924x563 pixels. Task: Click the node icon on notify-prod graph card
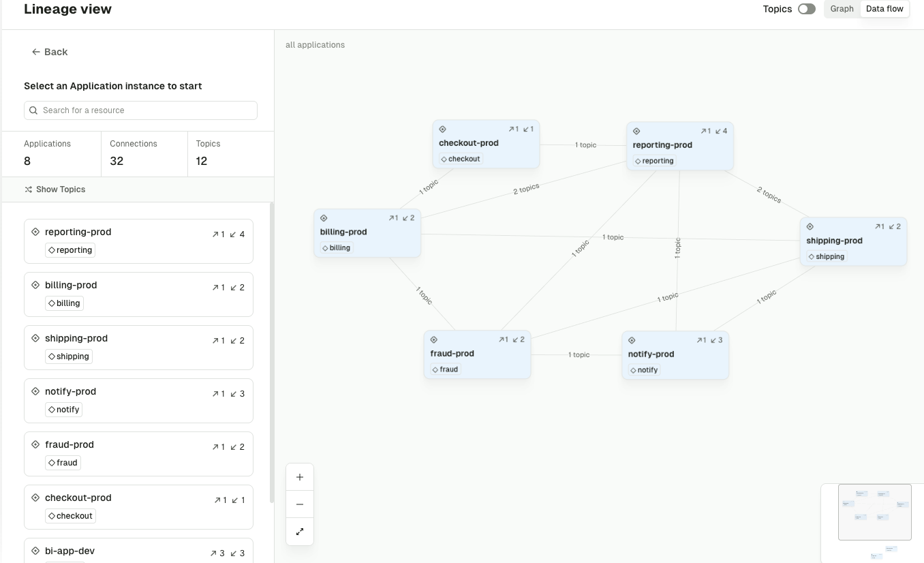(x=632, y=340)
